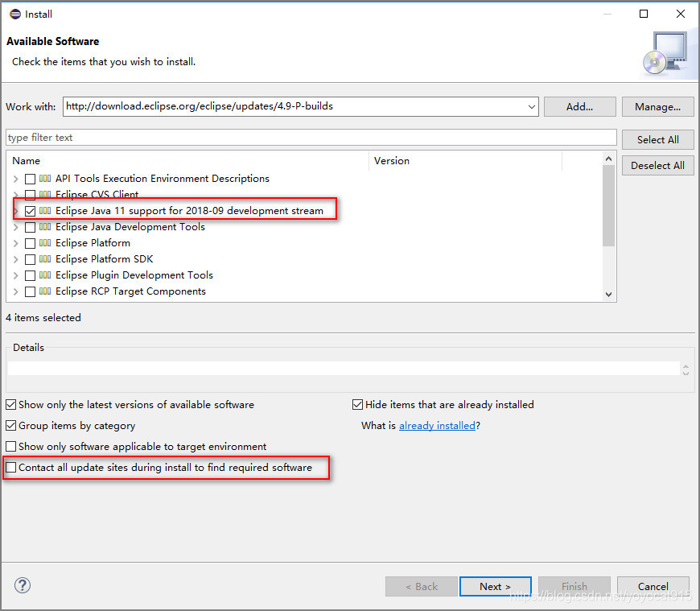Viewport: 700px width, 611px height.
Task: Sort by the Version column header
Action: click(465, 161)
